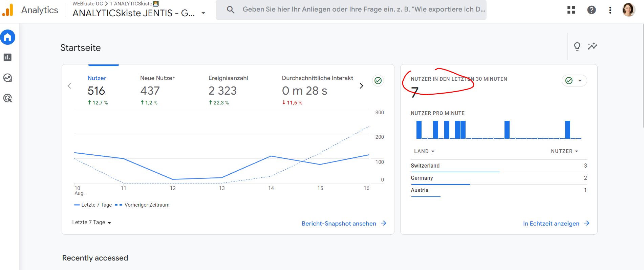Expand the property selector dropdown arrow
644x270 pixels.
(203, 13)
